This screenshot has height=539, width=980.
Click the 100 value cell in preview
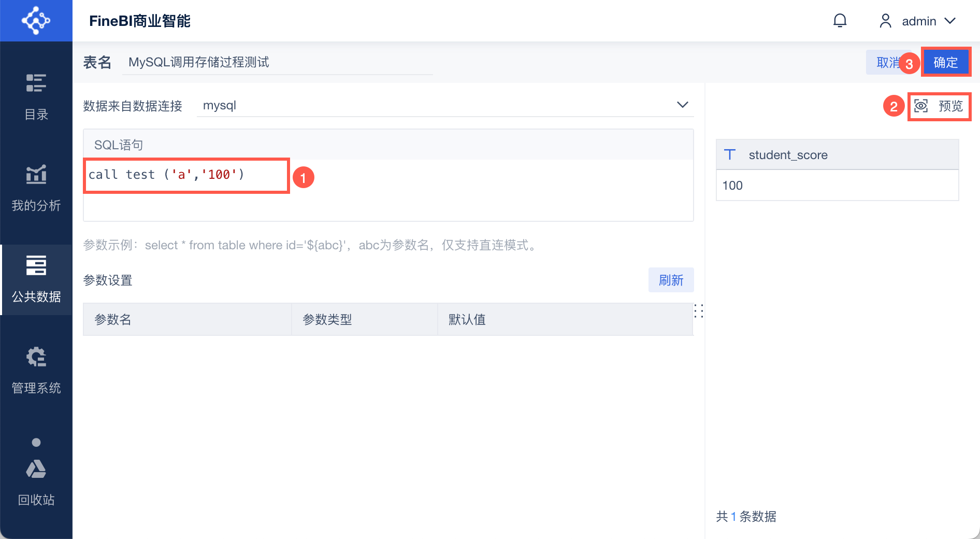click(837, 185)
